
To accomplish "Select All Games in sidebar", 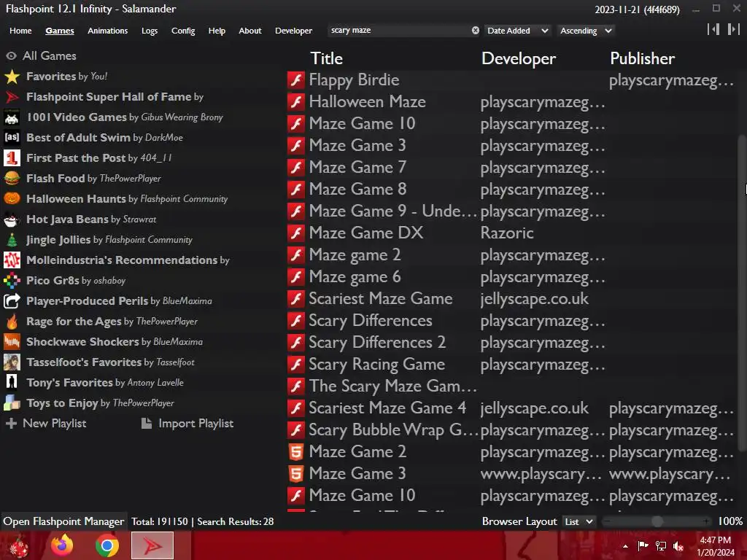I will click(x=41, y=55).
